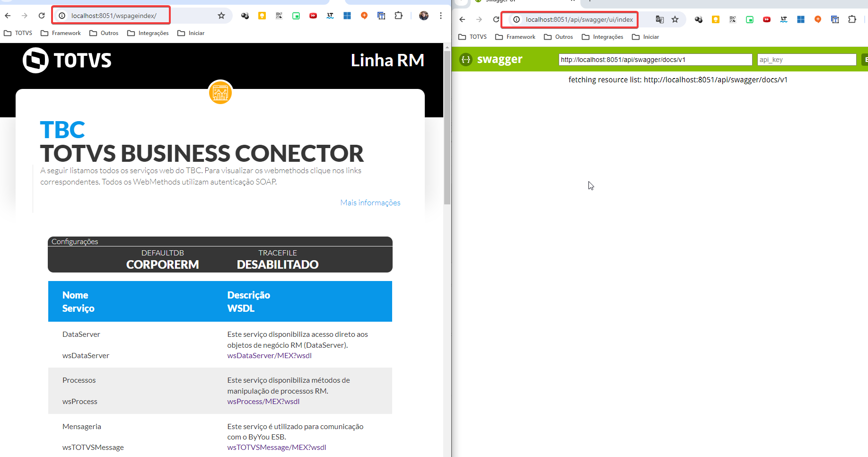868x457 pixels.
Task: Click the Configurações panel header
Action: [x=220, y=241]
